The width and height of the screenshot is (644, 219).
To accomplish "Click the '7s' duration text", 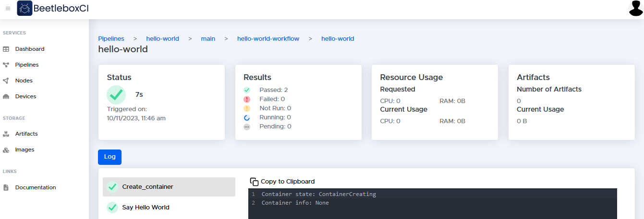I will pos(139,94).
